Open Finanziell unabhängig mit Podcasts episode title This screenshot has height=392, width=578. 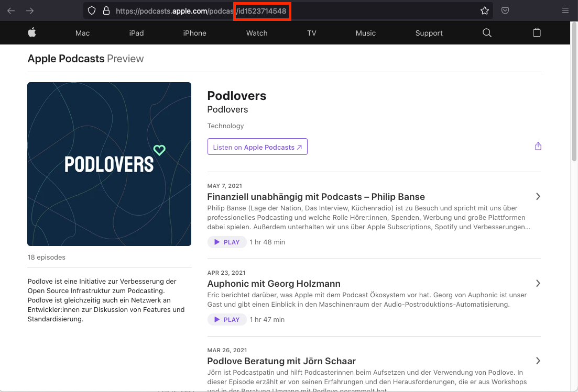[x=316, y=197]
